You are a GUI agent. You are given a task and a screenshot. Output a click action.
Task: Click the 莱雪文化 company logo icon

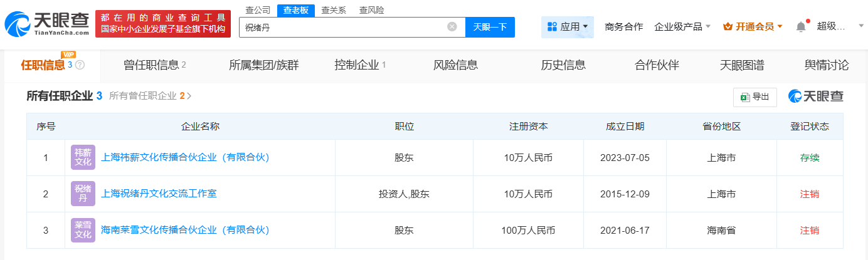[83, 230]
